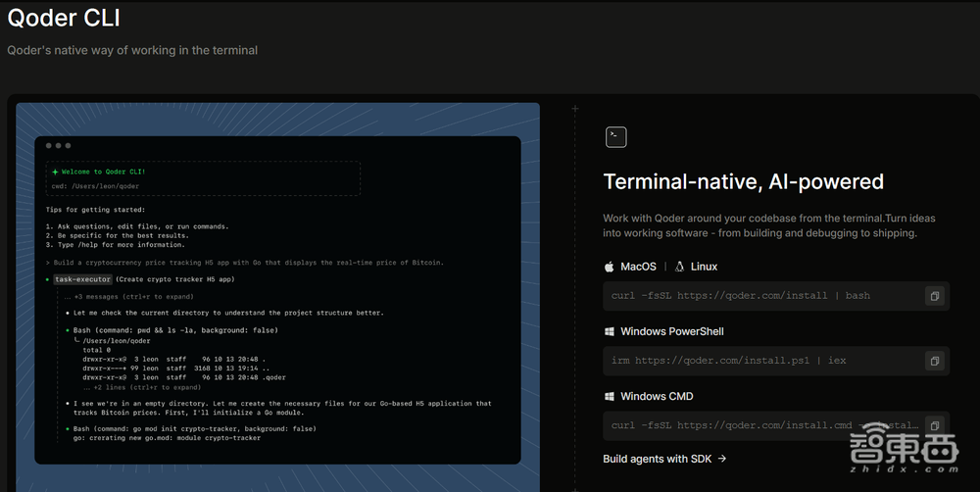Click the curl qoder.com/install bash command field
Image resolution: width=980 pixels, height=492 pixels.
(x=775, y=296)
